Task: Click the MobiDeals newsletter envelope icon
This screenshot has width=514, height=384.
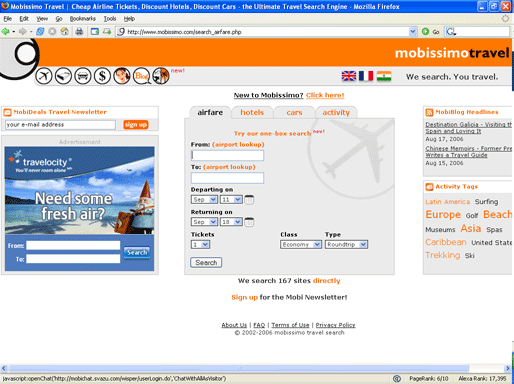Action: (x=7, y=112)
